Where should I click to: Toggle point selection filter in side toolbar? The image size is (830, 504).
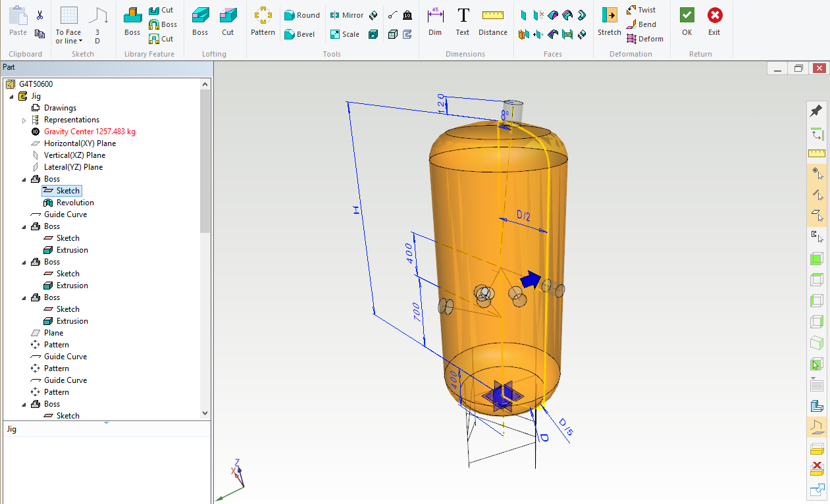(x=816, y=174)
